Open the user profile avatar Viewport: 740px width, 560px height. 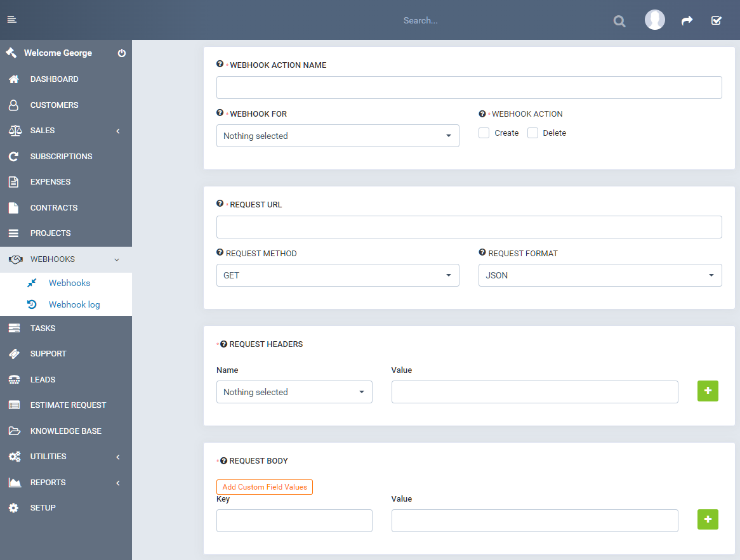point(654,20)
